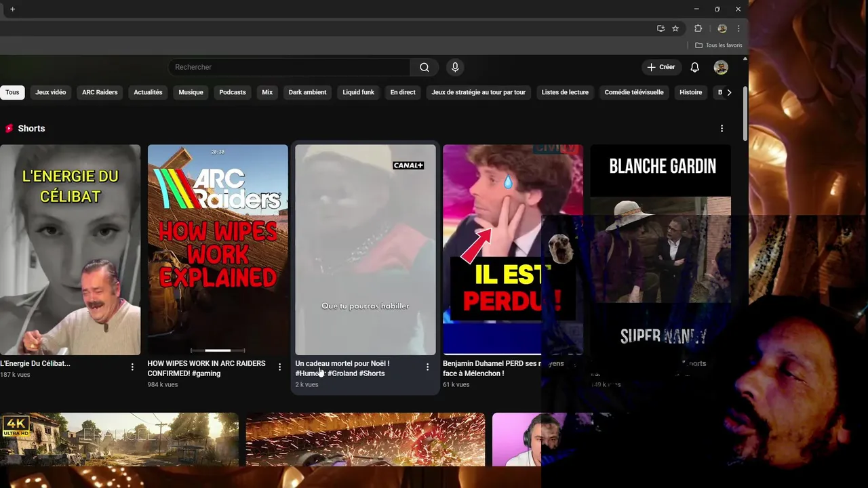Select the Actualités filter chip
The height and width of the screenshot is (488, 868).
pos(148,92)
